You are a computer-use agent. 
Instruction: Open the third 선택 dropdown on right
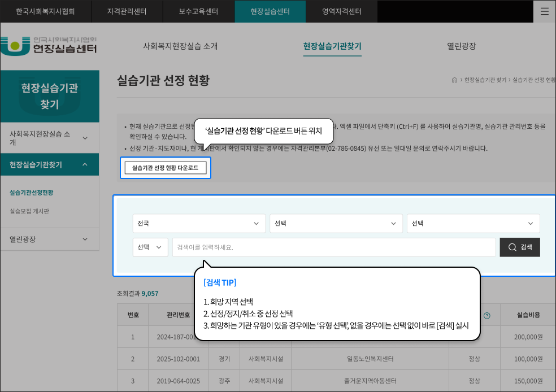point(473,223)
